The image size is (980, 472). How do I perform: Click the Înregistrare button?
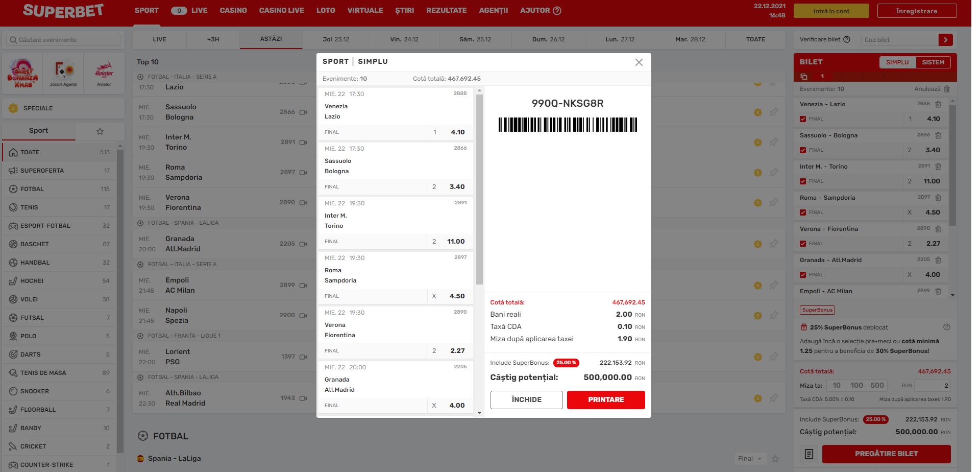pyautogui.click(x=917, y=11)
